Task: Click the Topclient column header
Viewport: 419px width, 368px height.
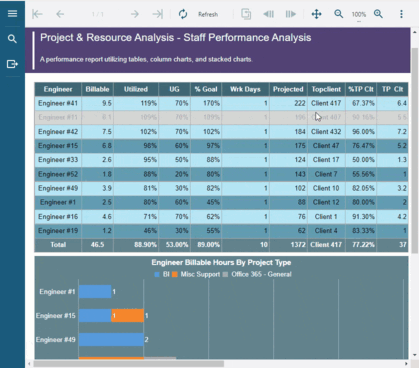Action: [326, 89]
